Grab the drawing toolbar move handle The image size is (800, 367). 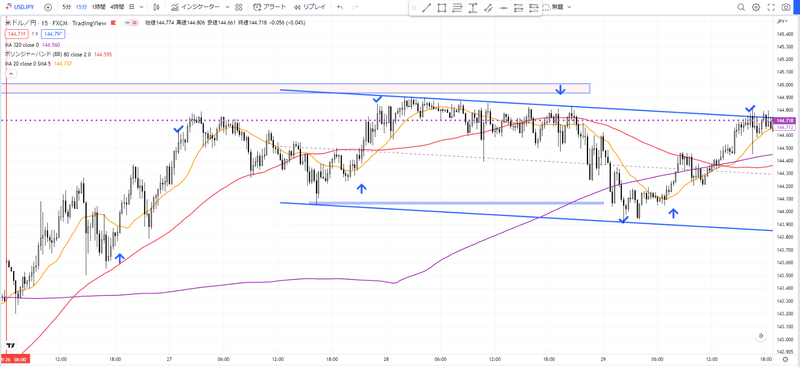coord(414,8)
